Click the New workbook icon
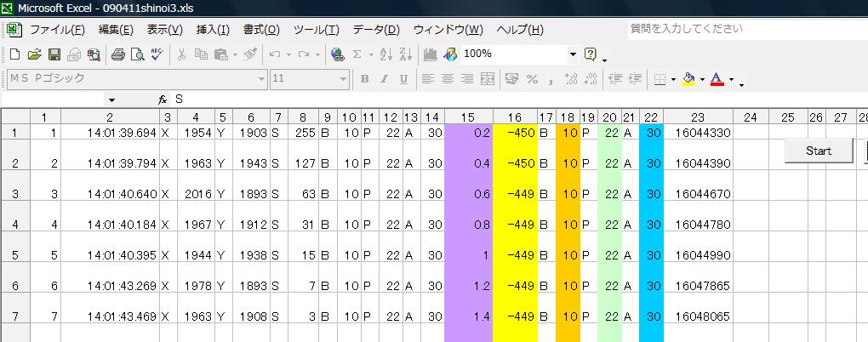Image resolution: width=868 pixels, height=342 pixels. coord(15,54)
